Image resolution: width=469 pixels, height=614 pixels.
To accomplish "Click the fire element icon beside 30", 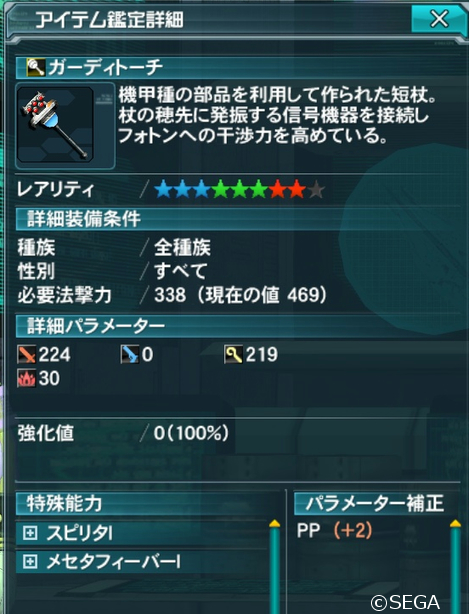I will 27,378.
